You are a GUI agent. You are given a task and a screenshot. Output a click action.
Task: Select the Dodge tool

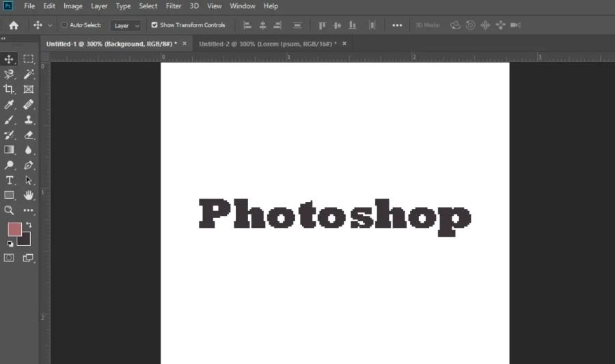click(x=9, y=165)
